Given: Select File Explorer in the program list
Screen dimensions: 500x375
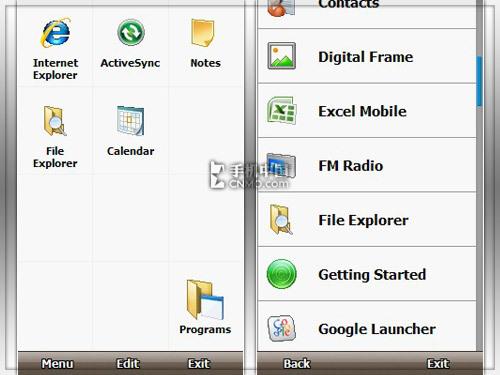Looking at the screenshot, I should coord(367,220).
